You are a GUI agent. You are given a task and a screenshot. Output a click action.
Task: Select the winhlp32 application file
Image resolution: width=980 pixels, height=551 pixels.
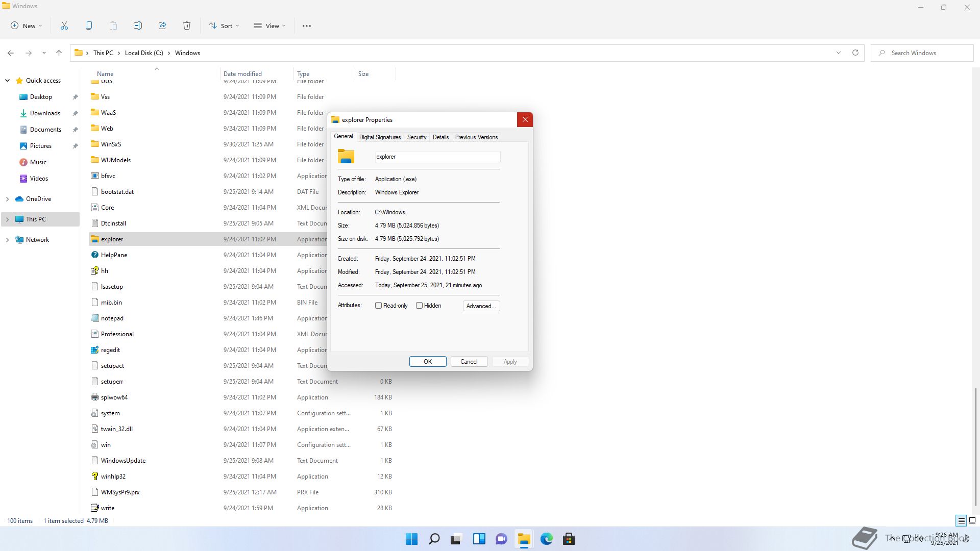tap(113, 477)
